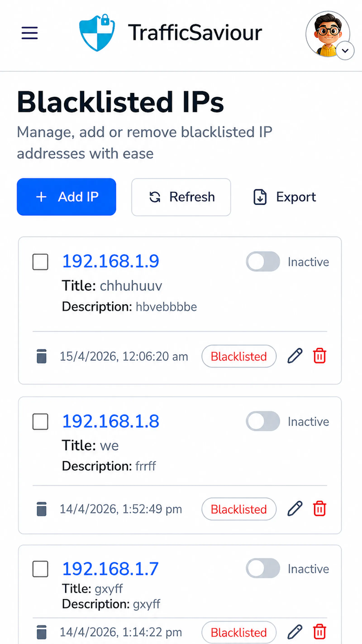Toggle the Inactive switch for 192.168.1.7

(x=263, y=568)
